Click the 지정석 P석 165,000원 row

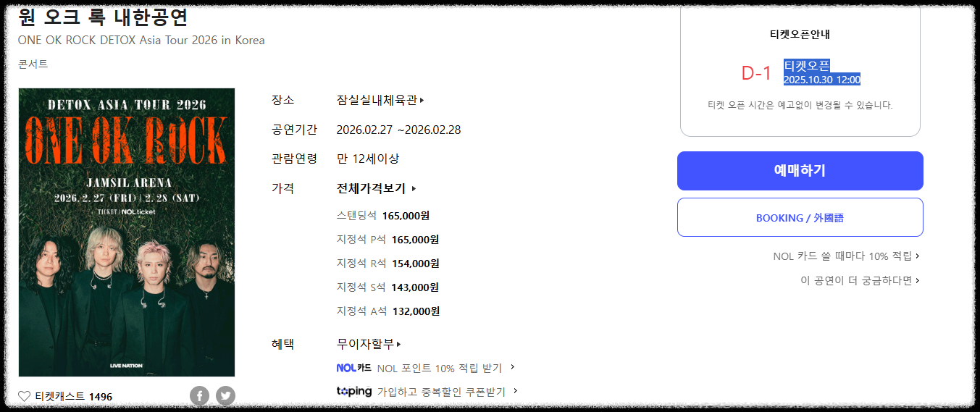pos(388,240)
